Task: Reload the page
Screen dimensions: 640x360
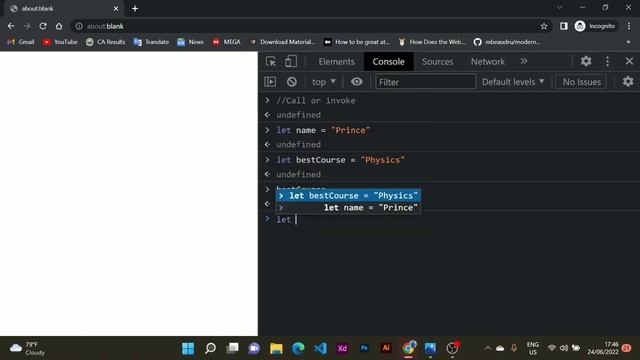Action: click(x=43, y=26)
